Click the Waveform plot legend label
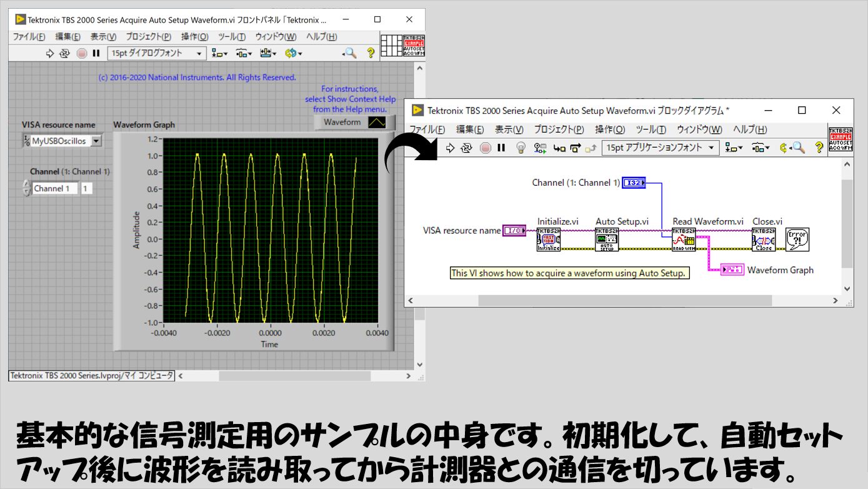868x489 pixels. point(342,123)
